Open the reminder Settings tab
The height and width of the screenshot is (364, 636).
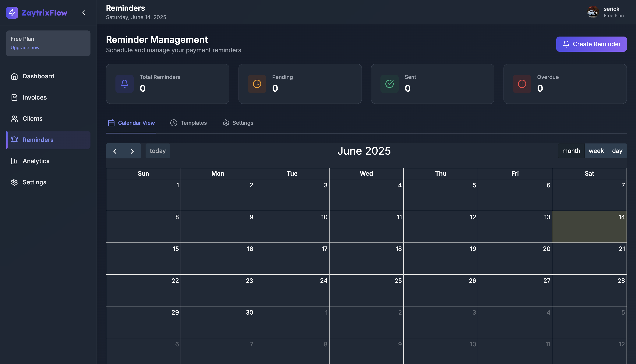238,123
